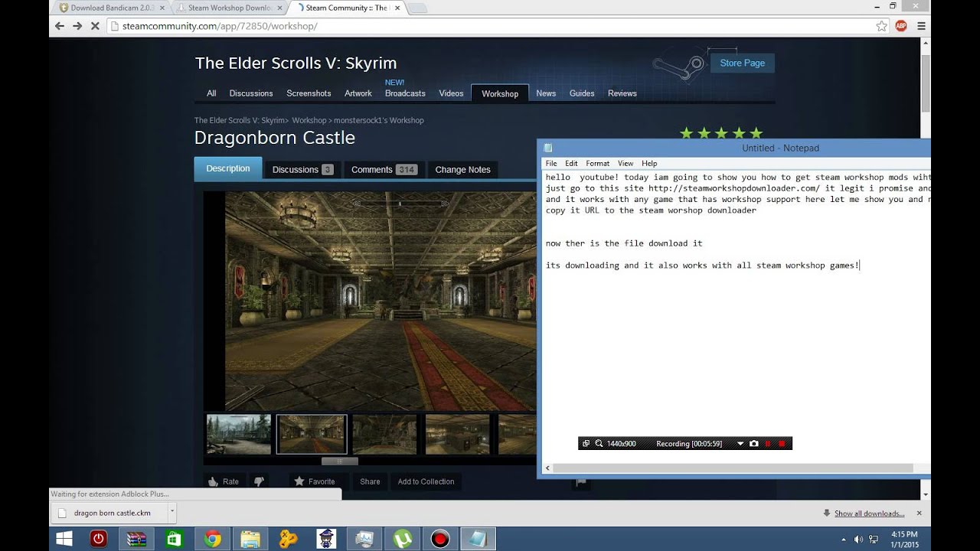Image resolution: width=980 pixels, height=551 pixels.
Task: Bookmark this page with the star icon
Action: pyautogui.click(x=882, y=26)
